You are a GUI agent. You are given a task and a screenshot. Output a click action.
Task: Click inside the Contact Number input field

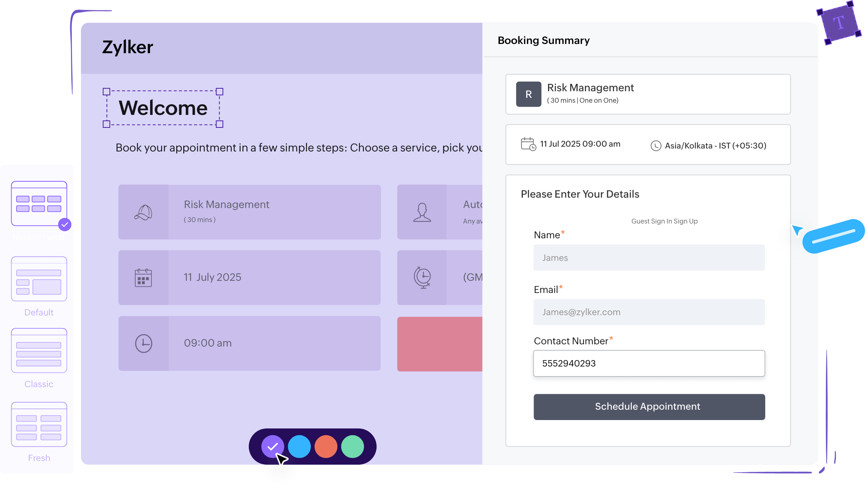(x=649, y=364)
